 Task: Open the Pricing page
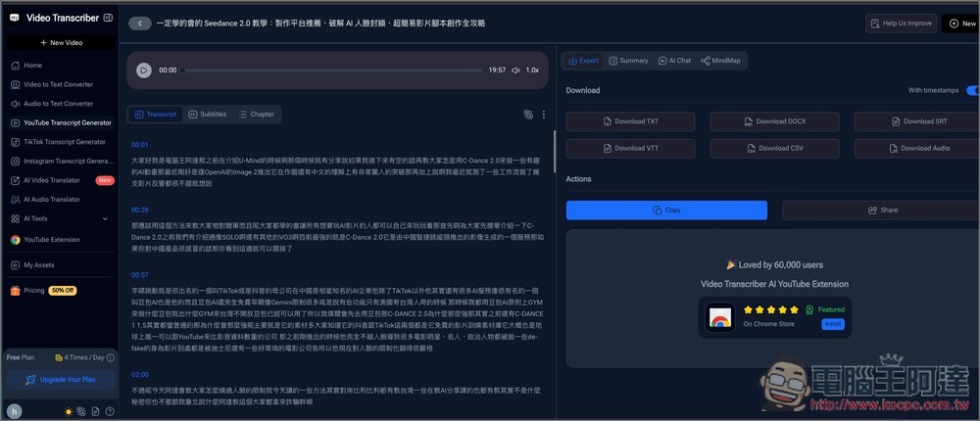33,291
